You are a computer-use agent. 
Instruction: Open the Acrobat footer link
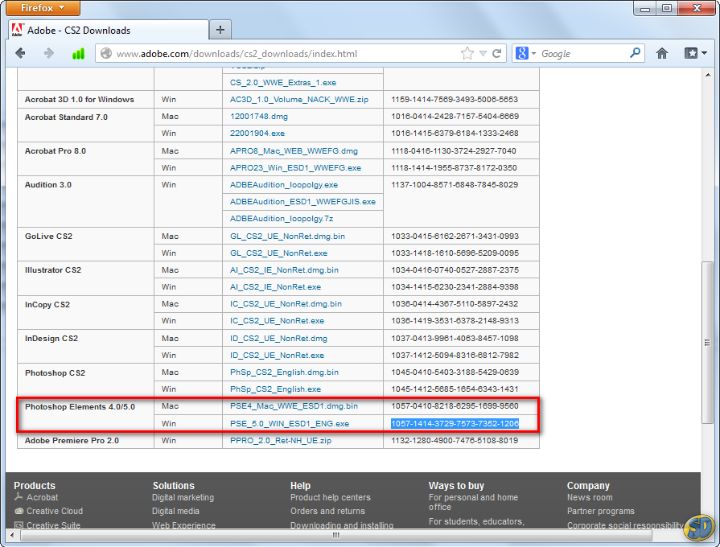(x=42, y=497)
